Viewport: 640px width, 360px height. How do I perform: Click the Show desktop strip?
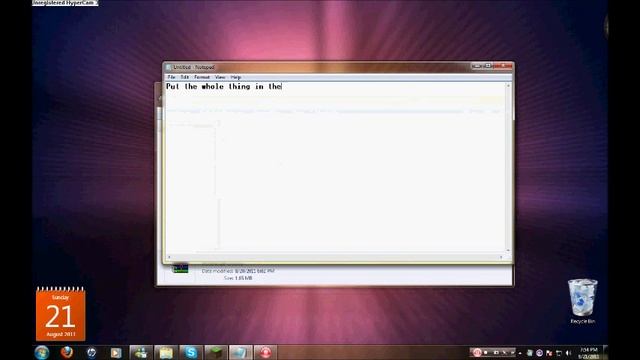click(605, 353)
